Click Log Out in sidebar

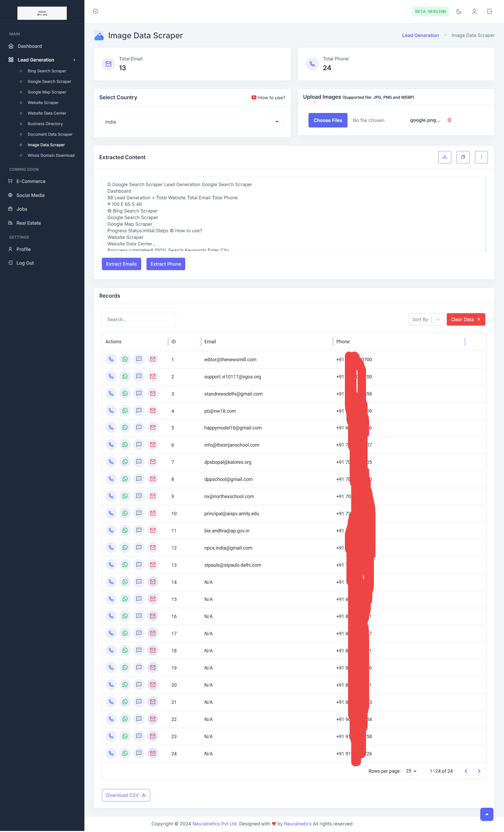pyautogui.click(x=25, y=263)
